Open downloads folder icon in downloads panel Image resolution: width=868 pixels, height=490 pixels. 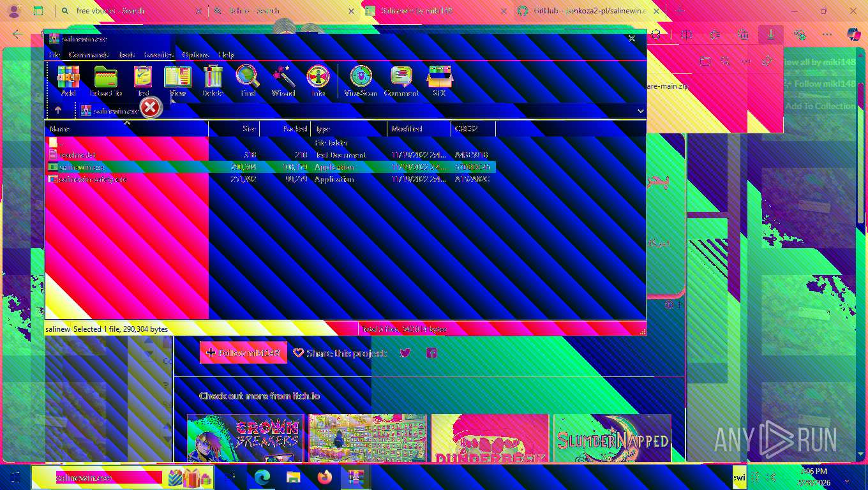click(x=705, y=61)
